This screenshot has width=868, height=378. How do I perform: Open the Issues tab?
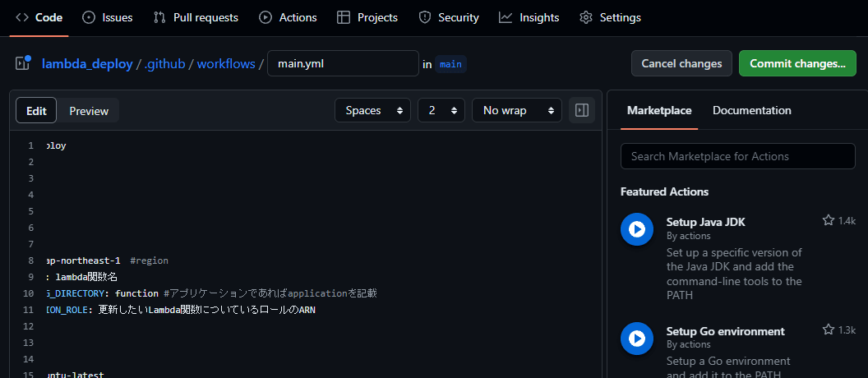click(x=108, y=18)
